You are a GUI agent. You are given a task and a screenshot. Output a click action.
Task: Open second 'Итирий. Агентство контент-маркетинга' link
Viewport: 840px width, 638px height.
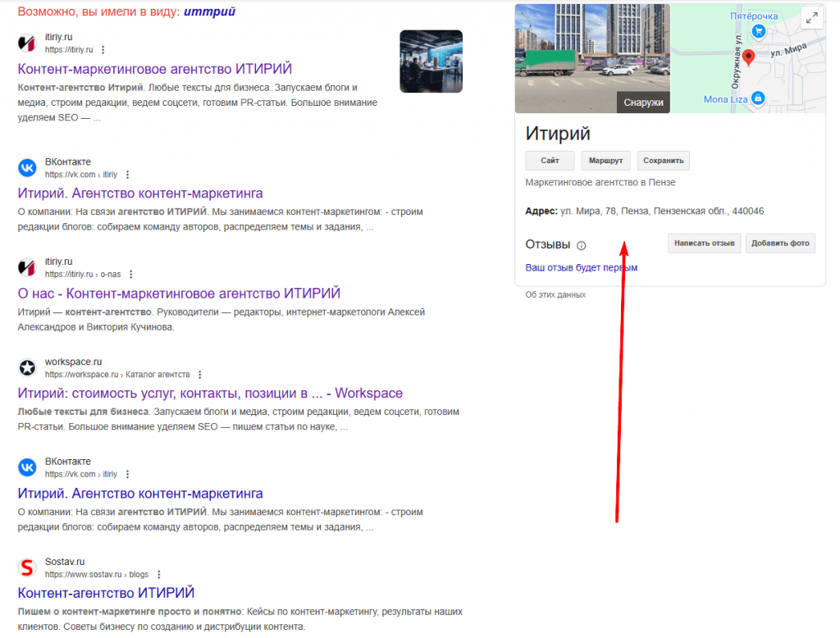pos(140,494)
